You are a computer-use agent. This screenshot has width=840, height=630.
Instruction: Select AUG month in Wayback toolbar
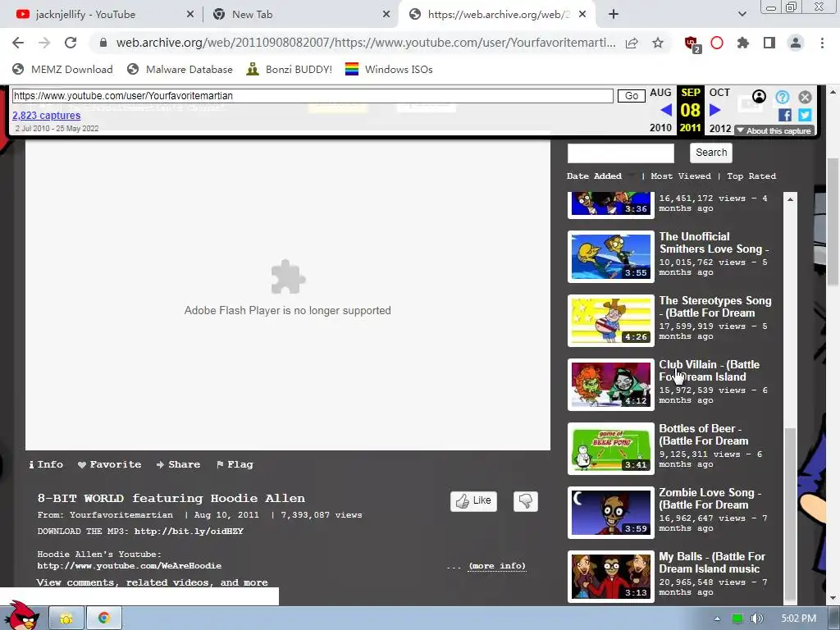[x=660, y=93]
